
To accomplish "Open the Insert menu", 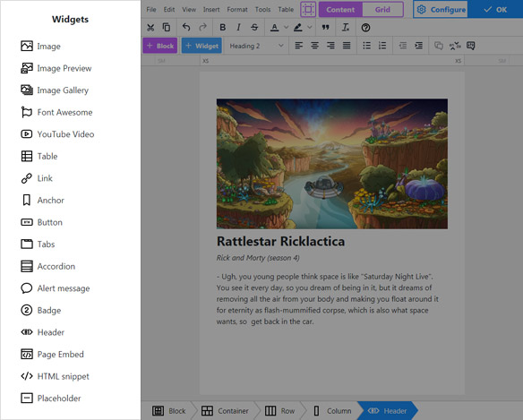I will 211,9.
